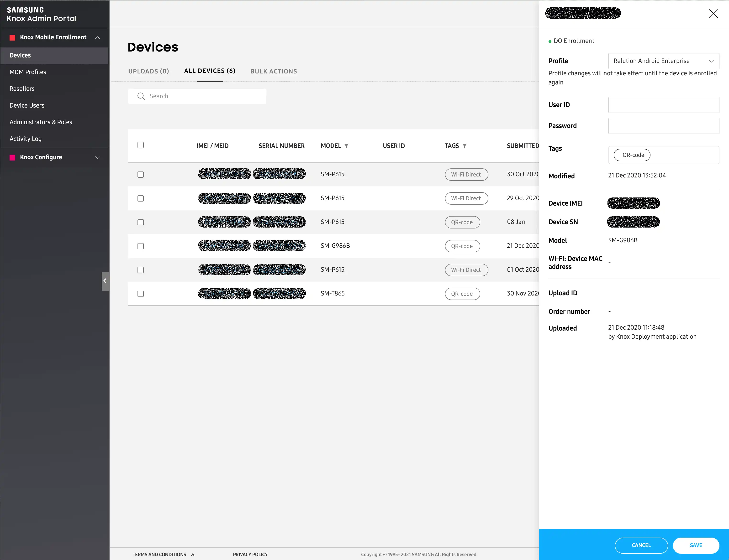Image resolution: width=729 pixels, height=560 pixels.
Task: Click the Save button
Action: 696,545
